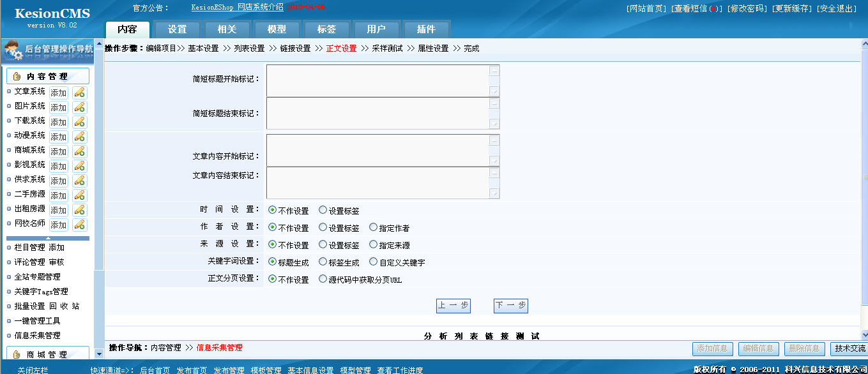
Task: Choose 自定义关键字 option
Action: tap(373, 262)
